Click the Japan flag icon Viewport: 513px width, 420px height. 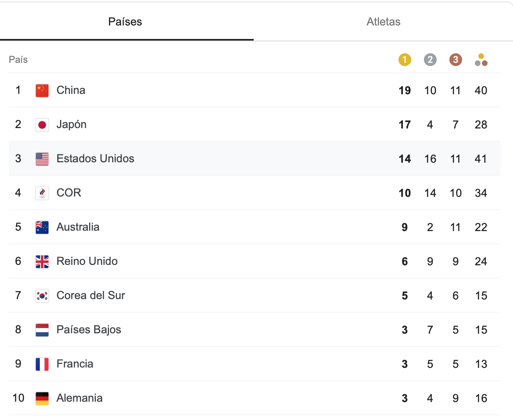click(42, 124)
